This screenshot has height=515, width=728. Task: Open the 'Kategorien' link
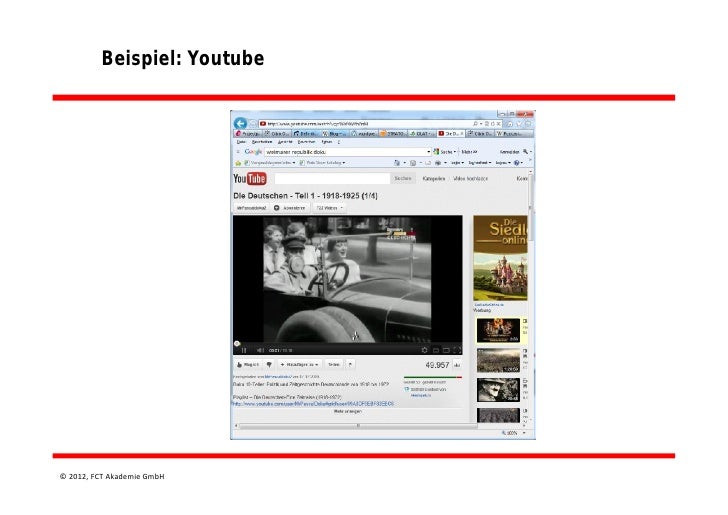[434, 179]
